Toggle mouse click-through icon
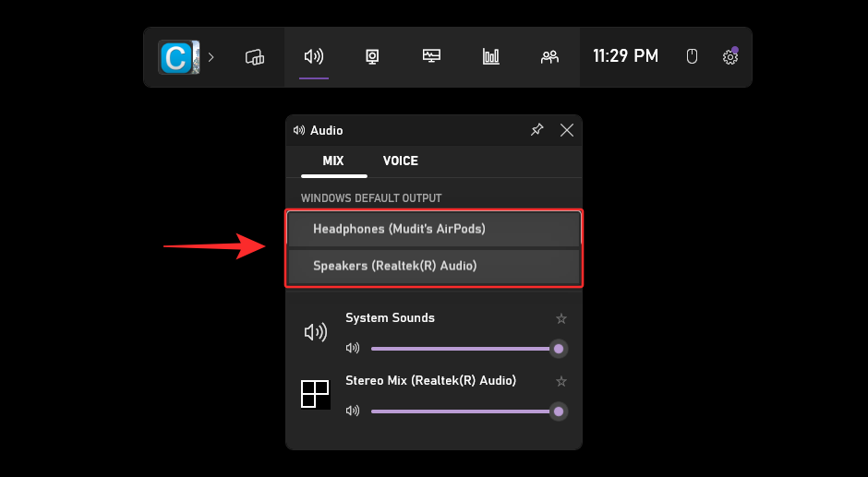Image resolution: width=868 pixels, height=477 pixels. 692,57
